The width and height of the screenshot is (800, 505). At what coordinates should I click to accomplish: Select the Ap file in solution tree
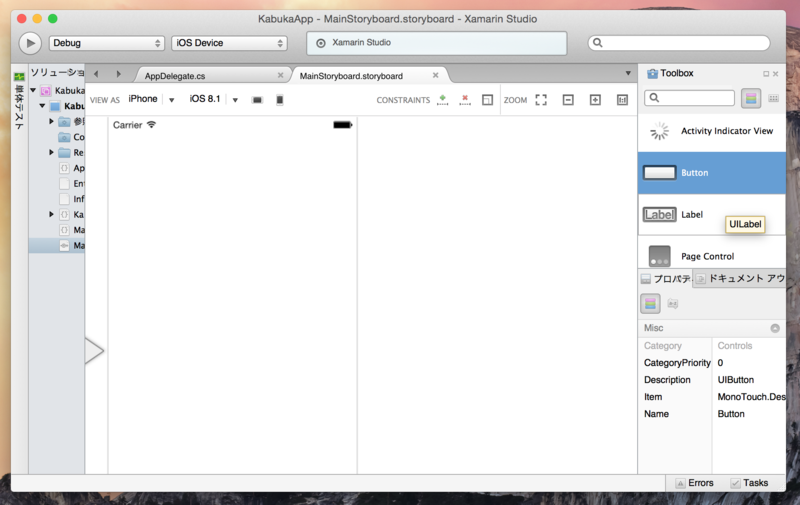tap(71, 168)
